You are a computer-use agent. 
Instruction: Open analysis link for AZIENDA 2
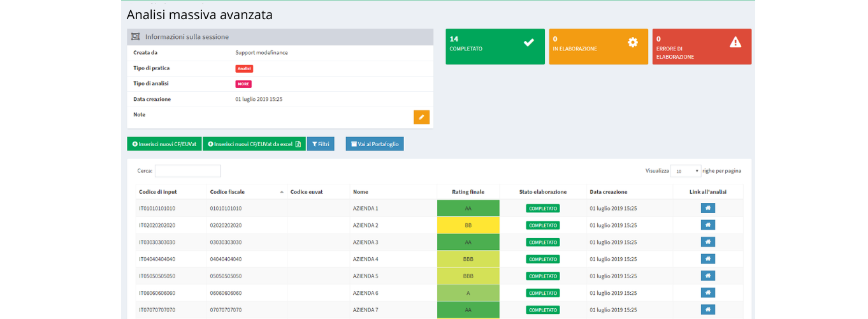click(708, 225)
